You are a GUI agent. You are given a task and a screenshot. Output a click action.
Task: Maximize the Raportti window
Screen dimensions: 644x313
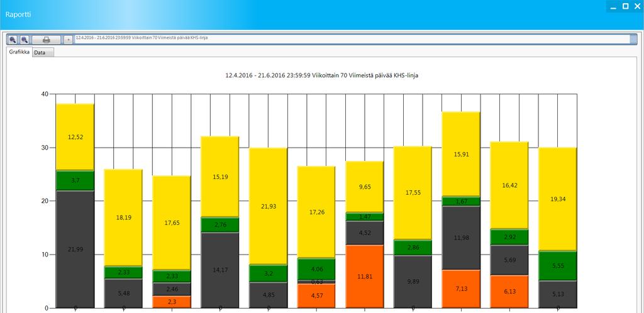click(x=625, y=6)
